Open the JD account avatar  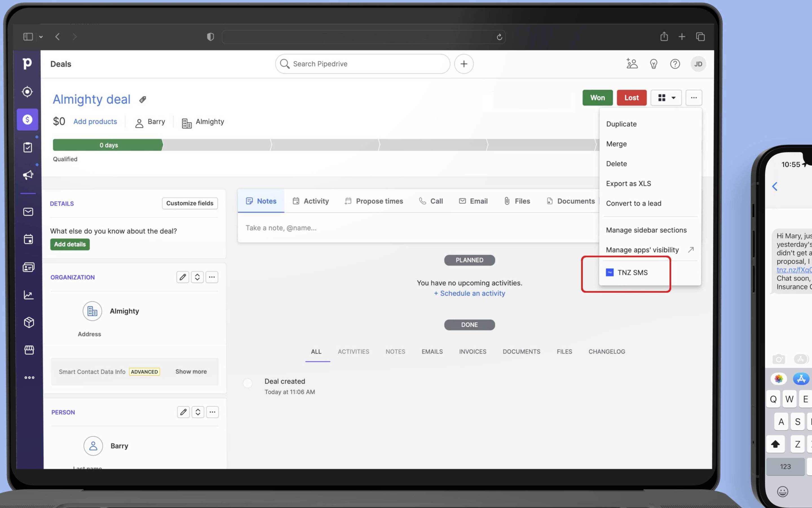pyautogui.click(x=698, y=64)
